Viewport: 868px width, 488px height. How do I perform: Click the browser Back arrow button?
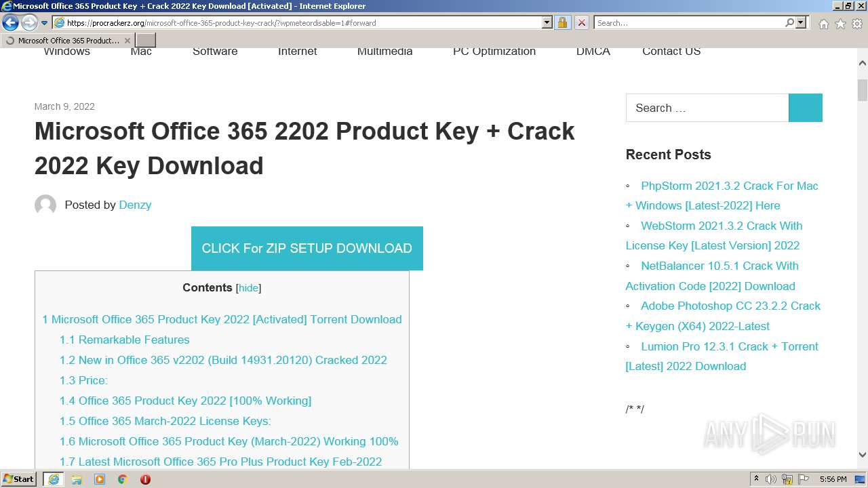point(10,22)
